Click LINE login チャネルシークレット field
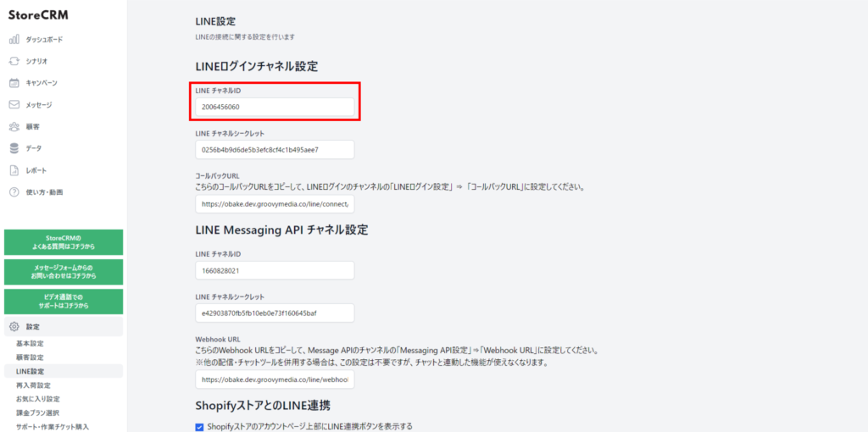This screenshot has height=432, width=868. point(275,149)
